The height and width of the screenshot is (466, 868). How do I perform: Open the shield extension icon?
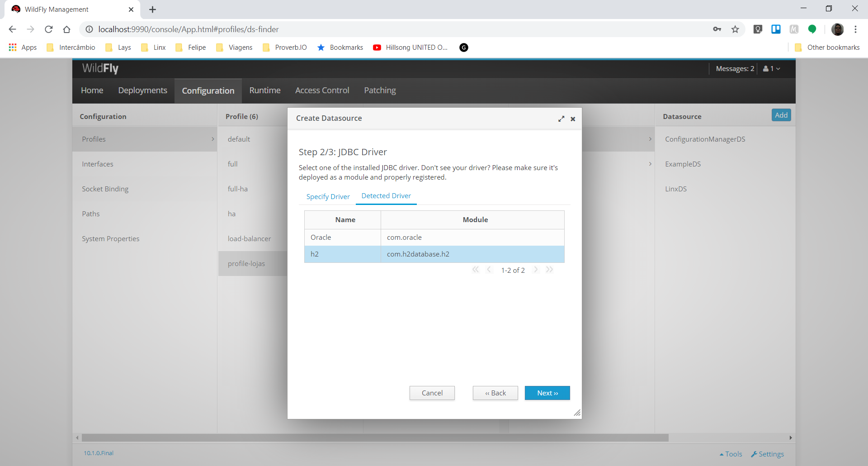[758, 29]
